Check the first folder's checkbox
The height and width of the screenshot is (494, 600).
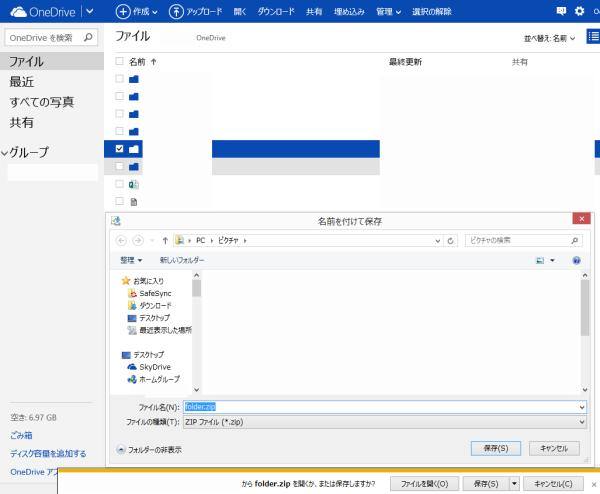tap(120, 79)
